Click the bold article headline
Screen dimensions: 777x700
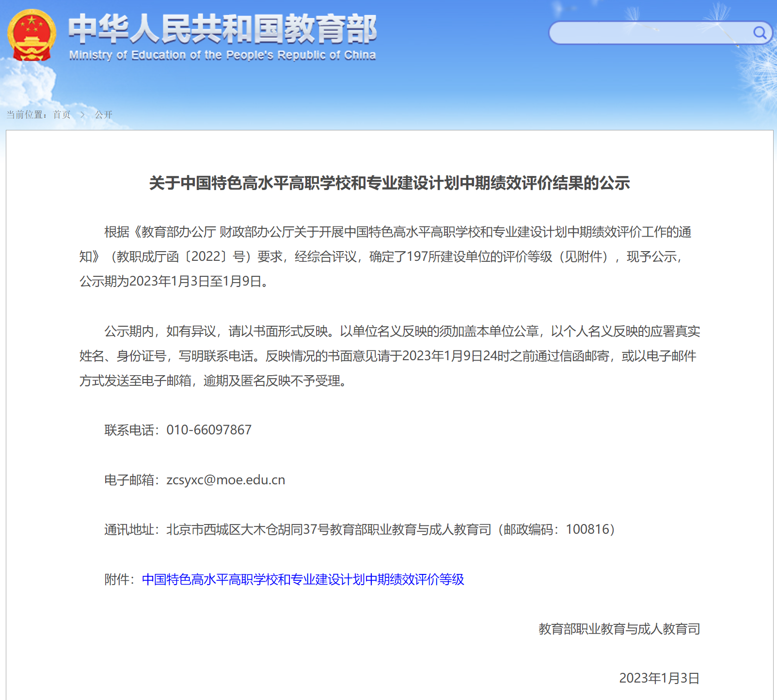389,183
